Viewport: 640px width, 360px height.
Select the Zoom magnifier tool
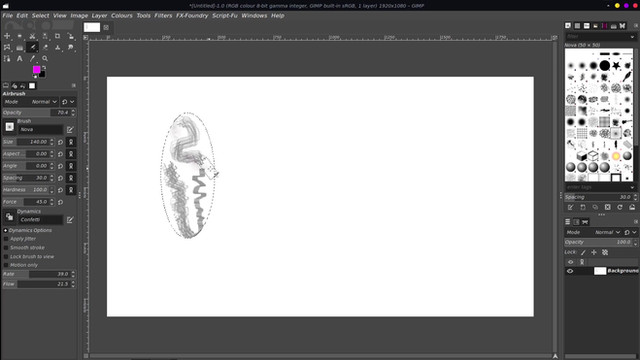coord(45,59)
